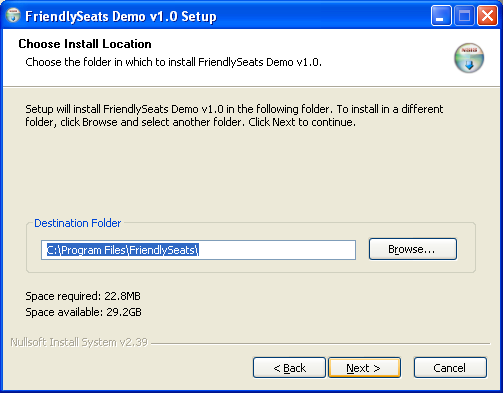Click the greyed-out maximize button
Screen dimensions: 503x393
click(x=464, y=16)
